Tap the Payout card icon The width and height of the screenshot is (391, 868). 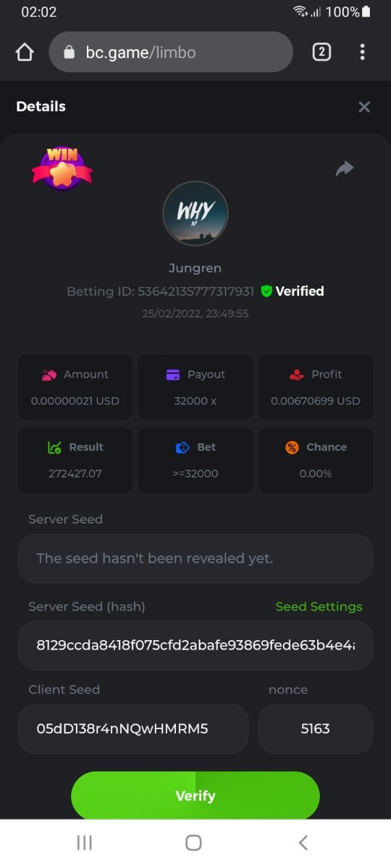point(173,375)
